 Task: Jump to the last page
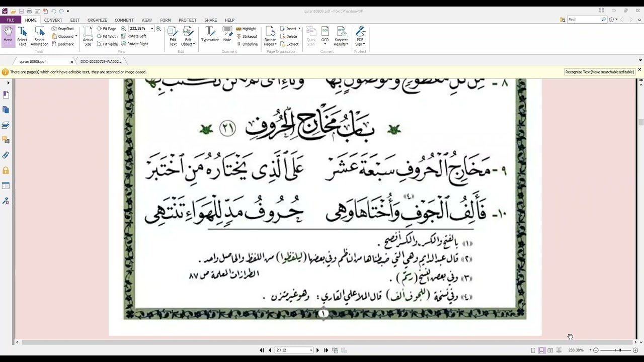point(326,350)
